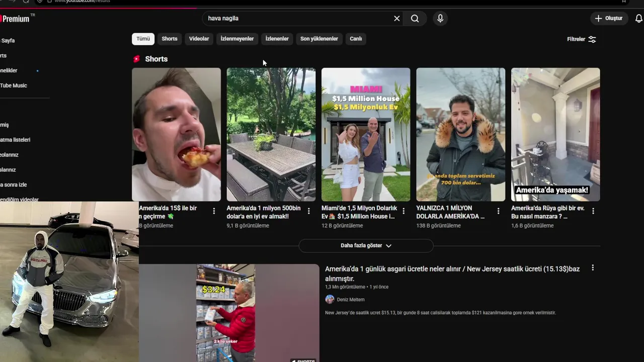Select the Videolar filter chip

pos(199,39)
